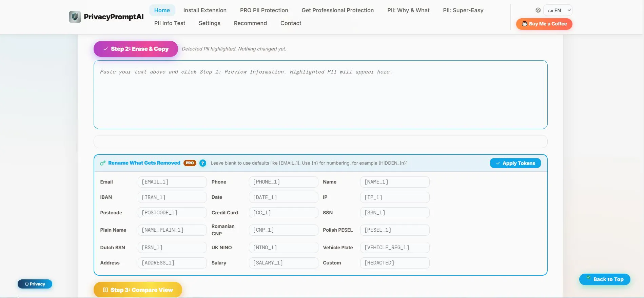Click the key icon beside Rename What Gets Removed
The width and height of the screenshot is (644, 298).
click(103, 163)
